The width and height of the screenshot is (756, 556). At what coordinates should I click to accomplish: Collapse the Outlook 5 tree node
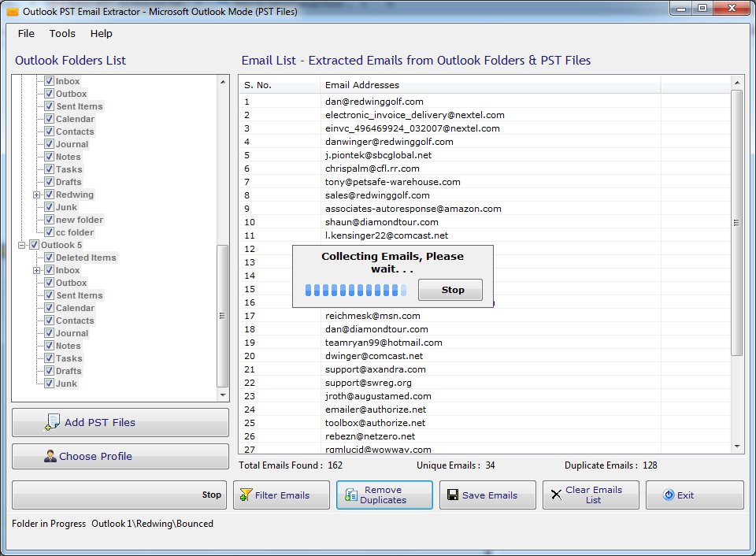click(x=22, y=246)
